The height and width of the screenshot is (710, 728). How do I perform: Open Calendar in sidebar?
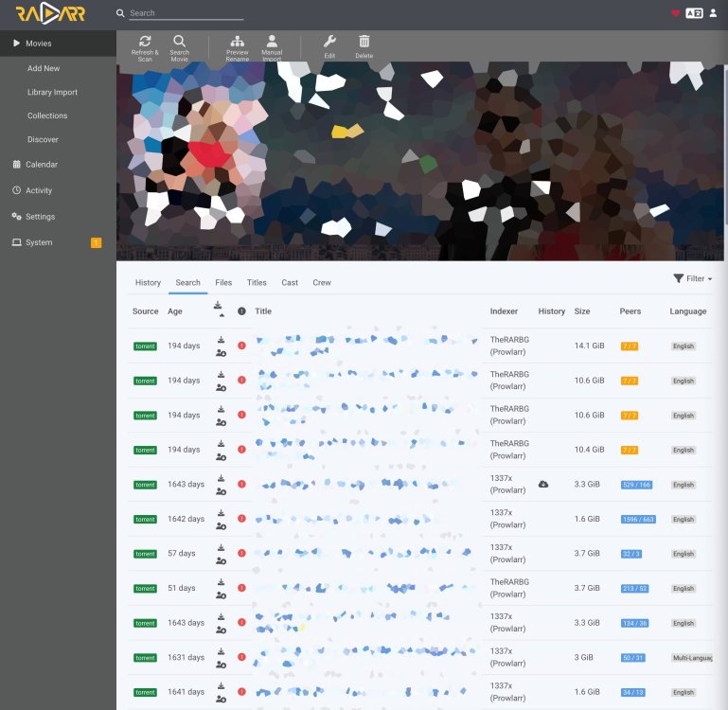click(x=58, y=165)
